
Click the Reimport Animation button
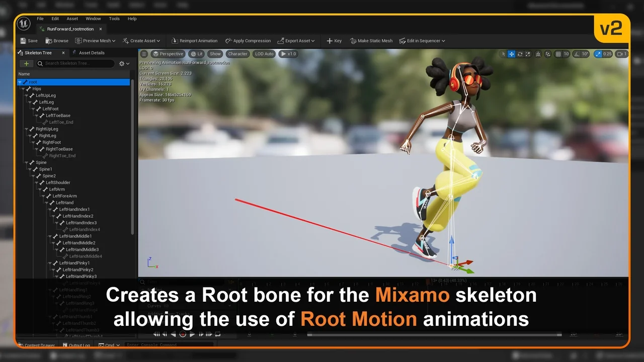tap(194, 41)
